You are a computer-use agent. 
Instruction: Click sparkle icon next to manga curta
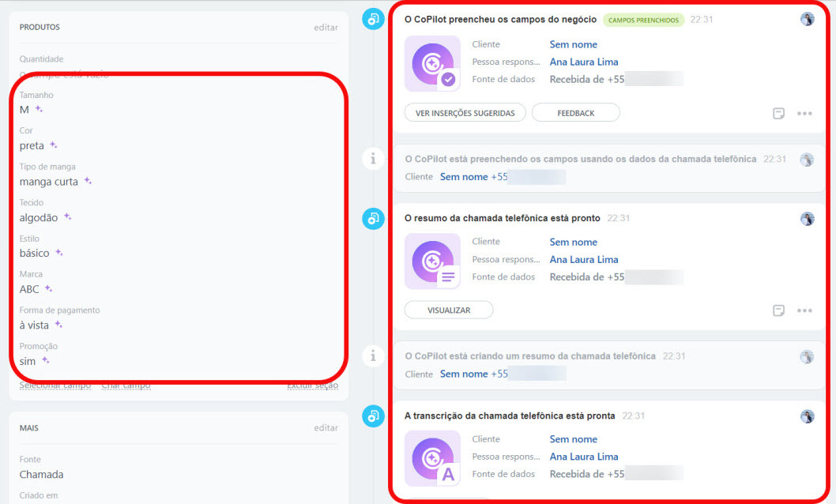[88, 181]
